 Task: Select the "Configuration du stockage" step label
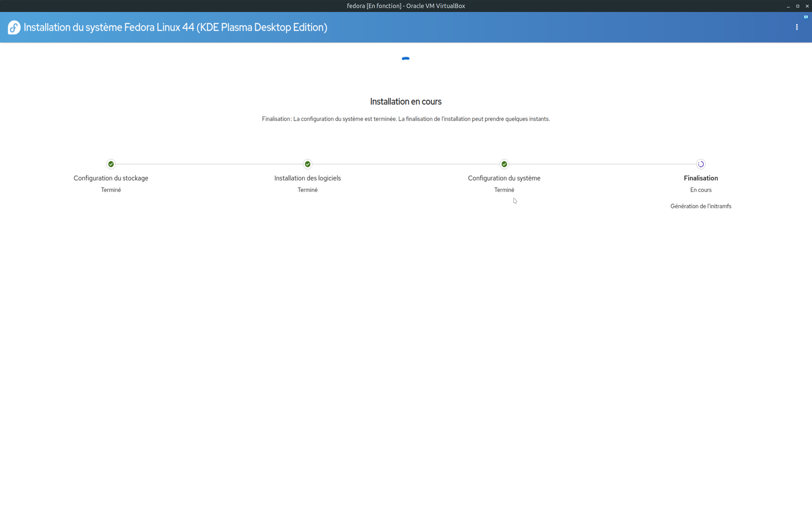click(x=111, y=178)
